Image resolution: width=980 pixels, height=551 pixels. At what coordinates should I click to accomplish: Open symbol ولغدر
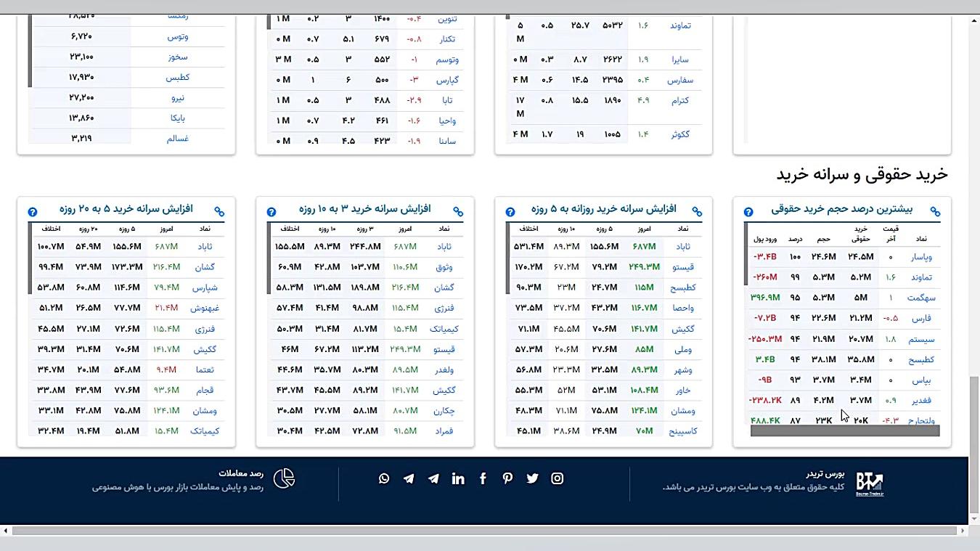point(444,370)
